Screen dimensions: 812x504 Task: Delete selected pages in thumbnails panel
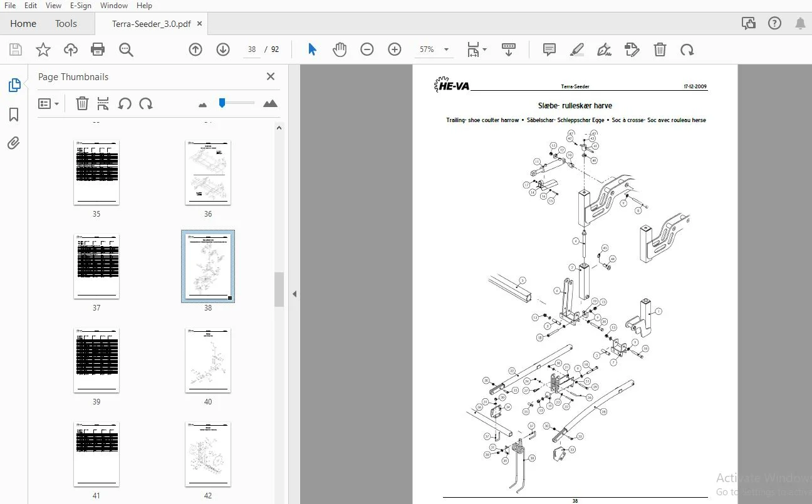(x=82, y=103)
